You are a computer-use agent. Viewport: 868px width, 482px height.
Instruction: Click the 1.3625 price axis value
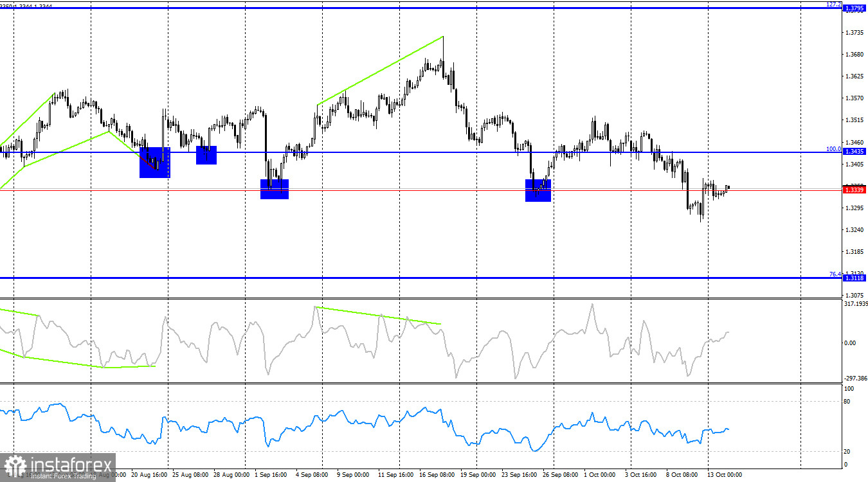(855, 76)
